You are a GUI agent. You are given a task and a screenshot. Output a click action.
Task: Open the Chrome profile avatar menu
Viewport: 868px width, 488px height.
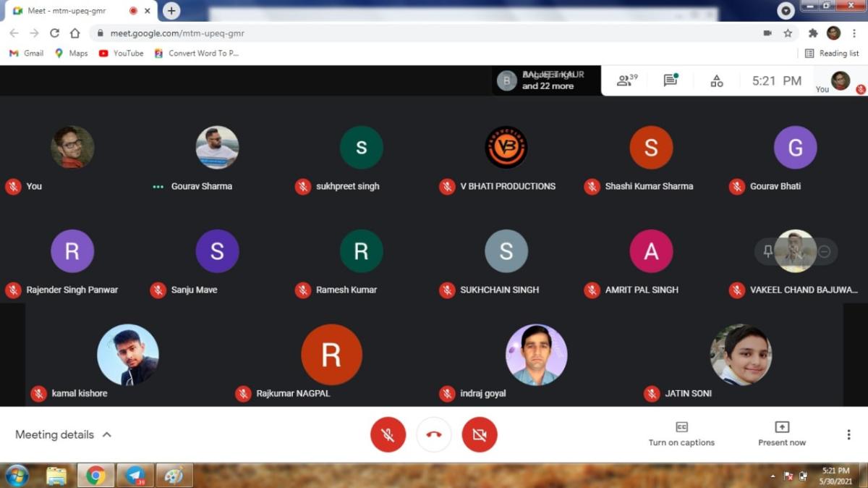pyautogui.click(x=833, y=33)
